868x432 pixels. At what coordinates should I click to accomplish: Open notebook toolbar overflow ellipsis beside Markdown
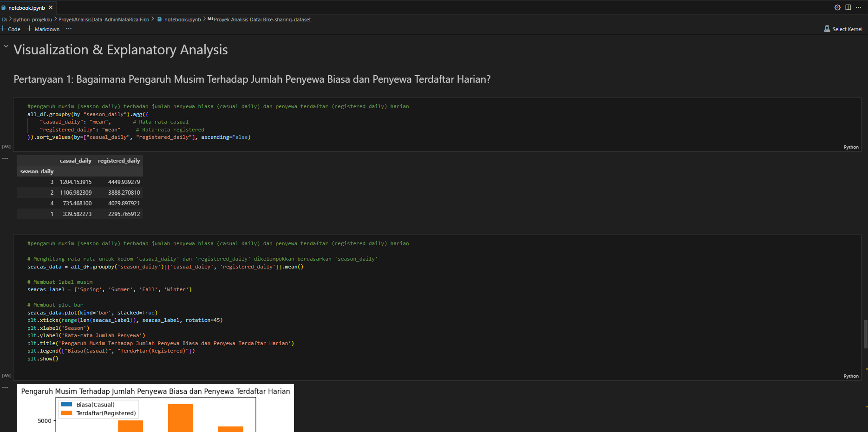69,29
